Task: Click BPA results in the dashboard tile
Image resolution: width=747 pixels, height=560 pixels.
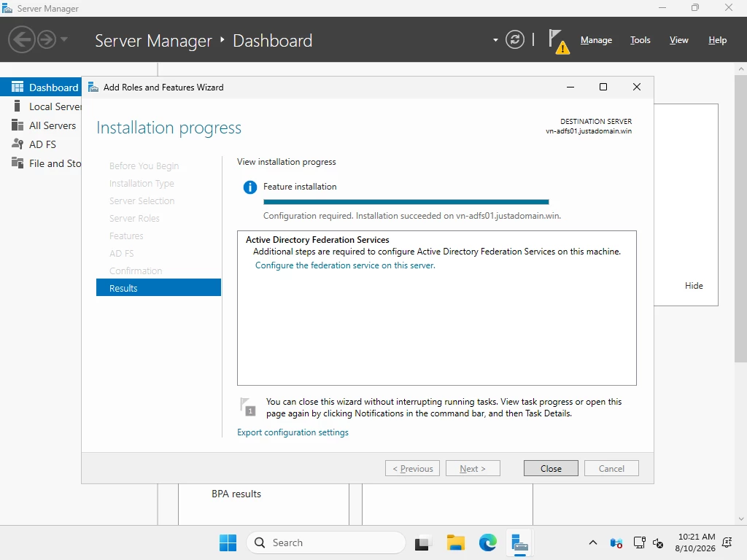Action: pyautogui.click(x=236, y=494)
